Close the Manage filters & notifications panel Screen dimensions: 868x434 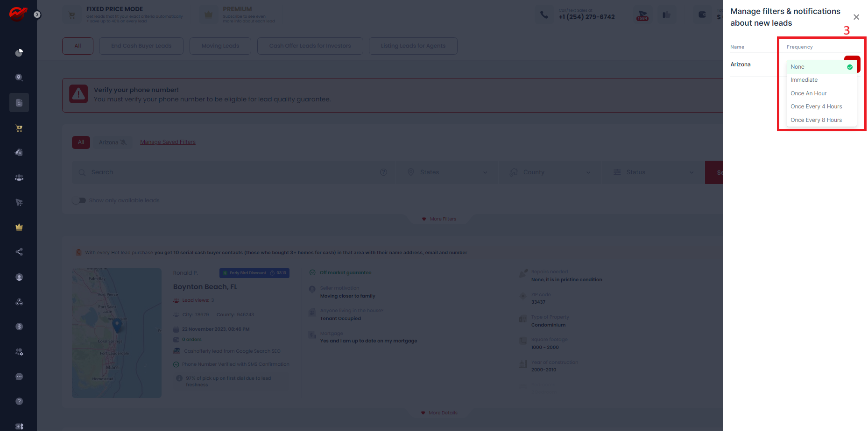[856, 17]
